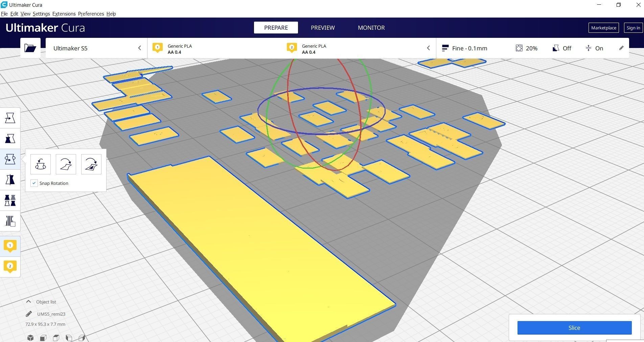Click the Fine - 0.1mm profile setting
Image resolution: width=644 pixels, height=342 pixels.
(465, 48)
